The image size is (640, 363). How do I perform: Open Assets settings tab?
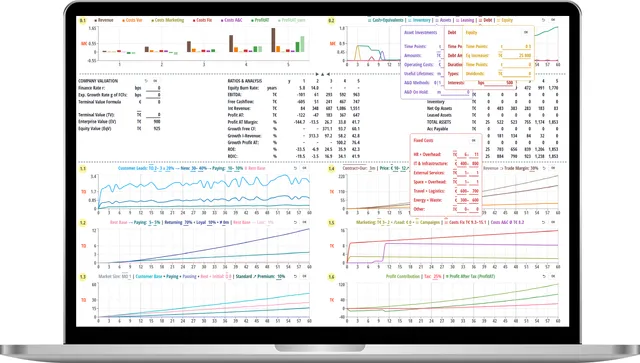click(x=443, y=20)
